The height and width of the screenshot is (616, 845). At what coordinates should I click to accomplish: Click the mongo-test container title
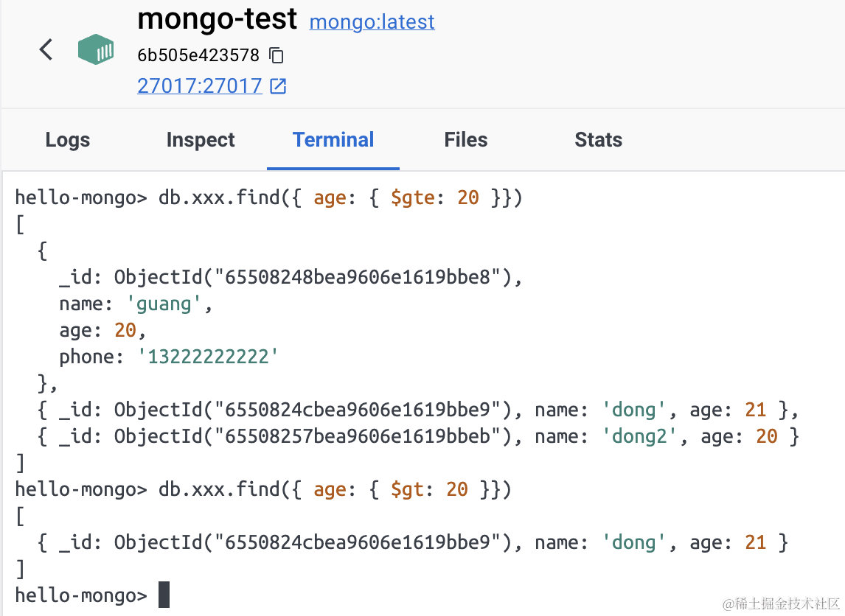click(217, 20)
